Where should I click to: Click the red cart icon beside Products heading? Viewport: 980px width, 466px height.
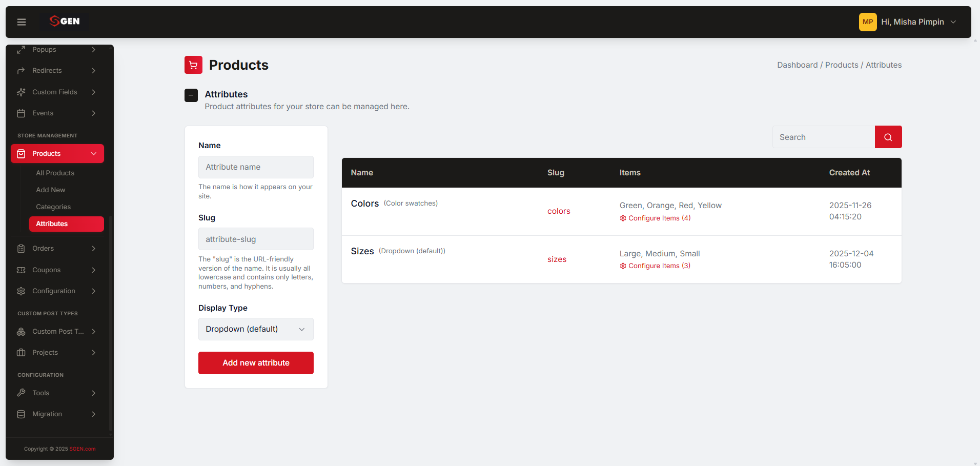pos(193,65)
